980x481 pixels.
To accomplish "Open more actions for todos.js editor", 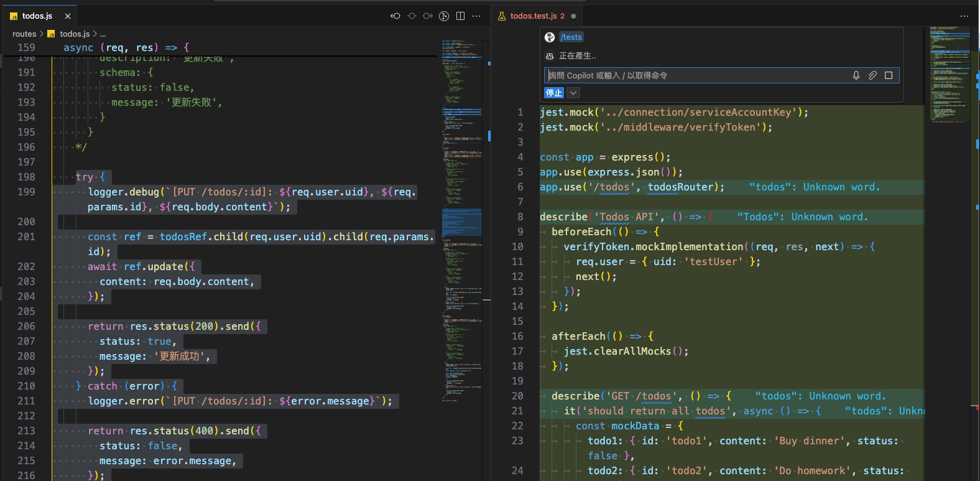I will point(476,16).
